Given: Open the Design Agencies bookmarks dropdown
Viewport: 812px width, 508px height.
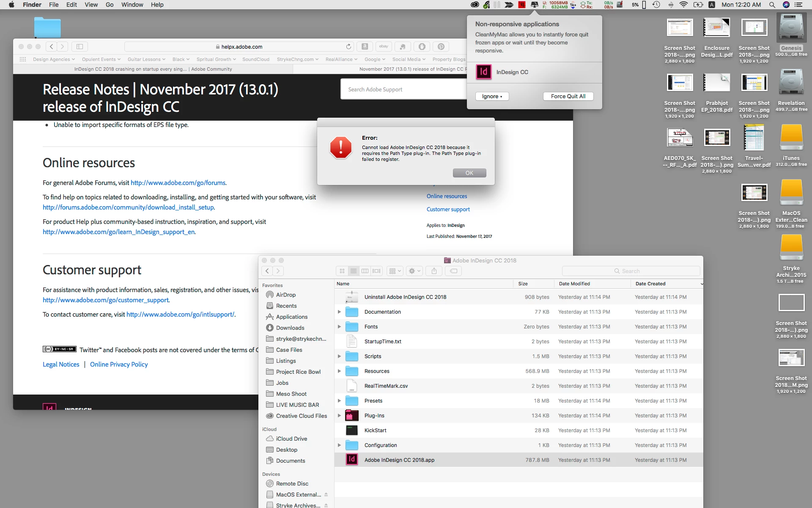Looking at the screenshot, I should [54, 59].
